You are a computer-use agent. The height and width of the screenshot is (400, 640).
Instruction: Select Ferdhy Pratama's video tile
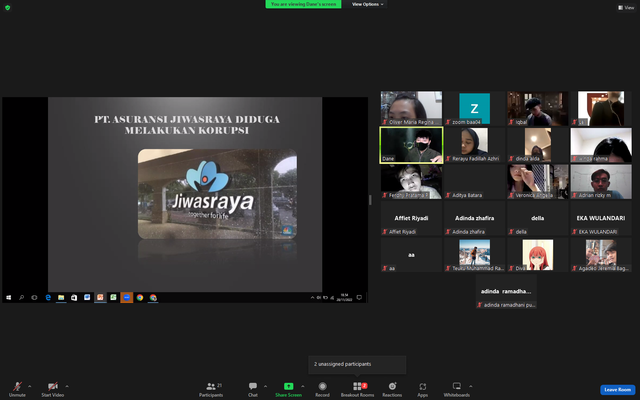pyautogui.click(x=411, y=182)
